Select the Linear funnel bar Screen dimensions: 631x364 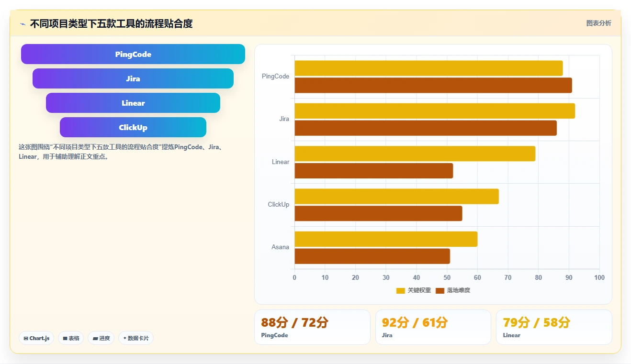pos(133,103)
